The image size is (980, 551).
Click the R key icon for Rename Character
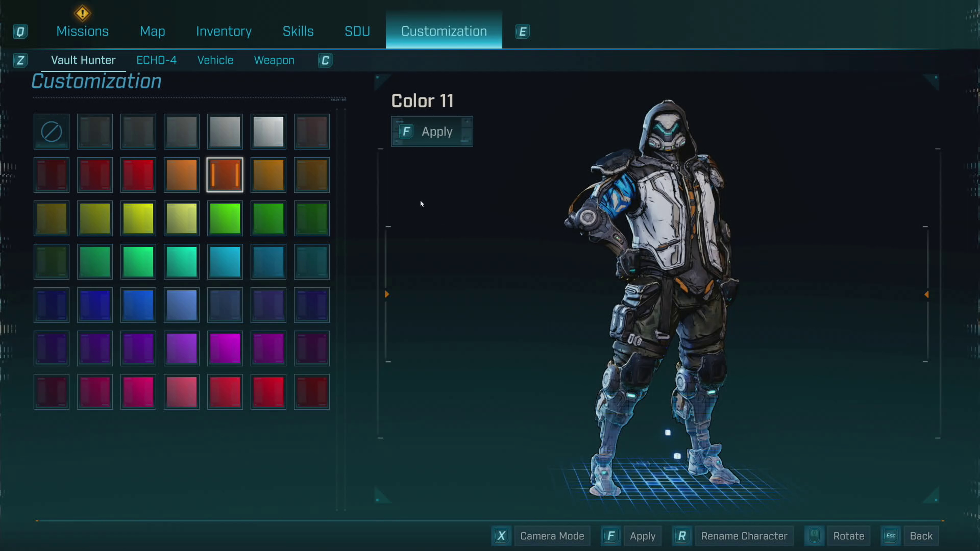[681, 536]
